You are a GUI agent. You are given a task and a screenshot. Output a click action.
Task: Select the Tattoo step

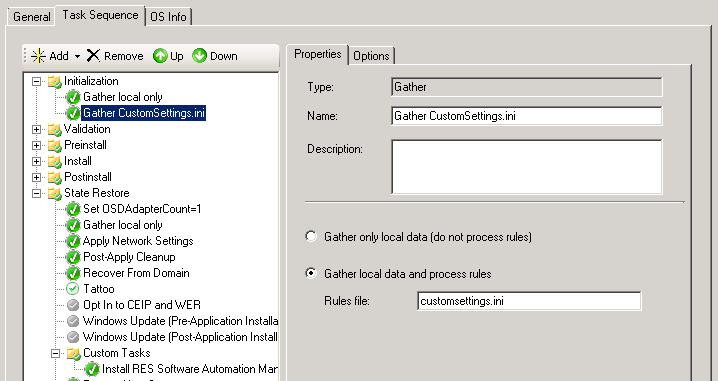(x=98, y=289)
